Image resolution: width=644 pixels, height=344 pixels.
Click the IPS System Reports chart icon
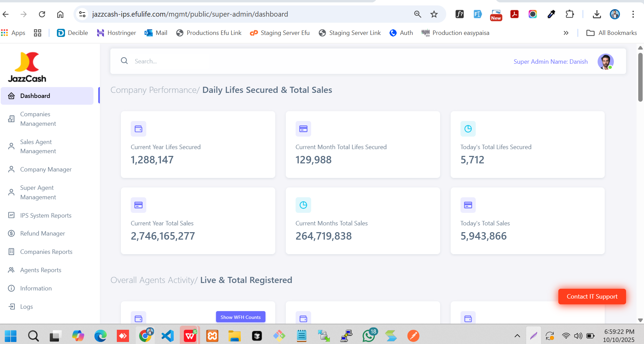point(12,215)
